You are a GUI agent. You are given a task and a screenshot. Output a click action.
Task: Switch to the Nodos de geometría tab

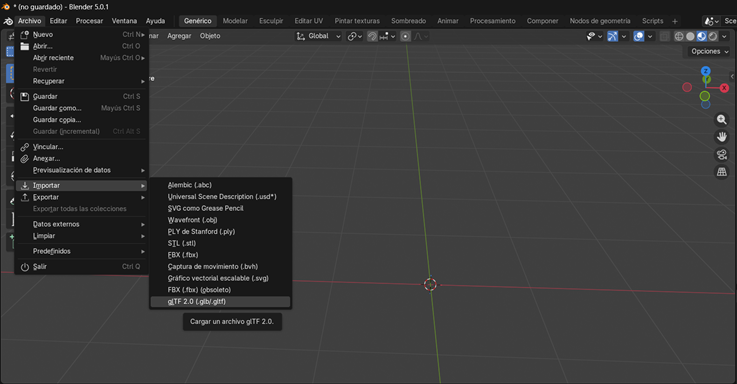[600, 21]
